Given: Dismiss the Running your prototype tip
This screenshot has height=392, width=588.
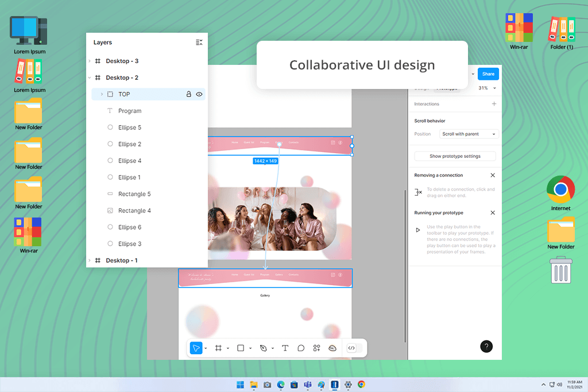Looking at the screenshot, I should [493, 212].
